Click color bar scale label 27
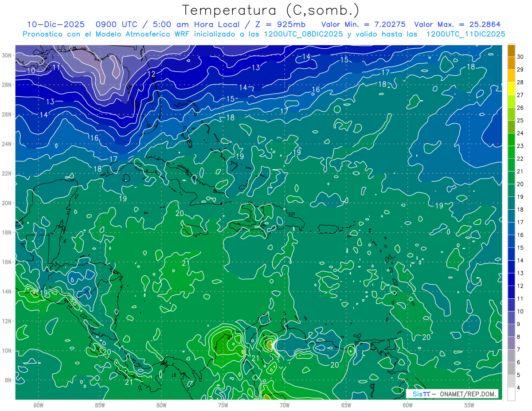Viewport: 532px width, 411px height. [x=520, y=95]
